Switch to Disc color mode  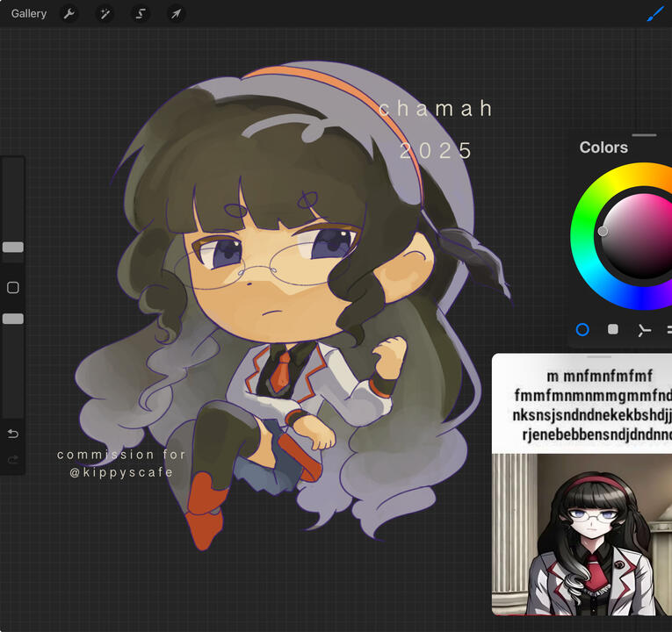coord(582,330)
